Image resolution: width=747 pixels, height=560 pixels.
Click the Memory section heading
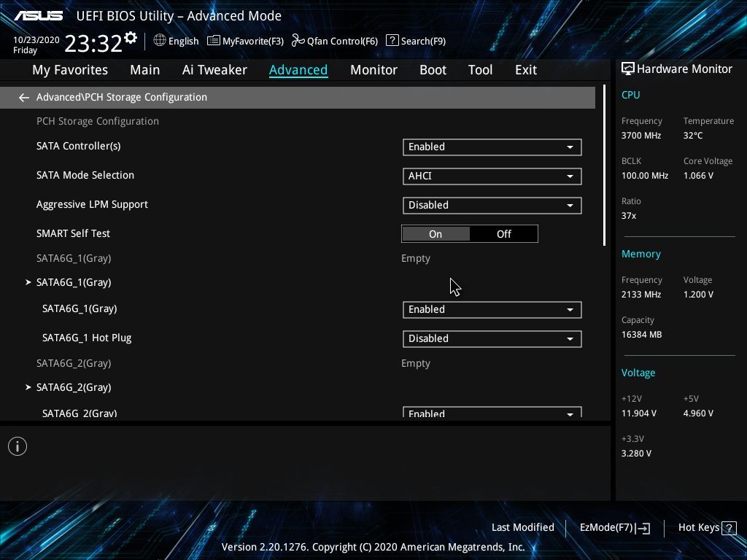(x=640, y=254)
